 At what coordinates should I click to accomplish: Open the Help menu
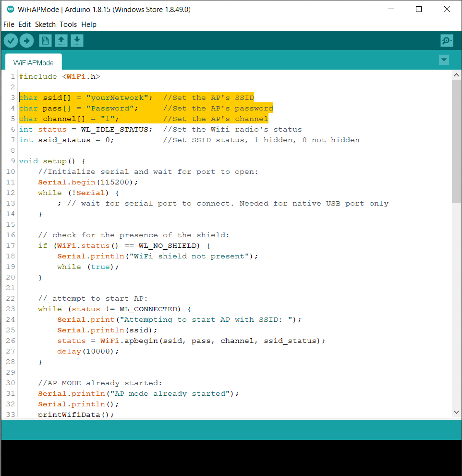click(x=89, y=24)
